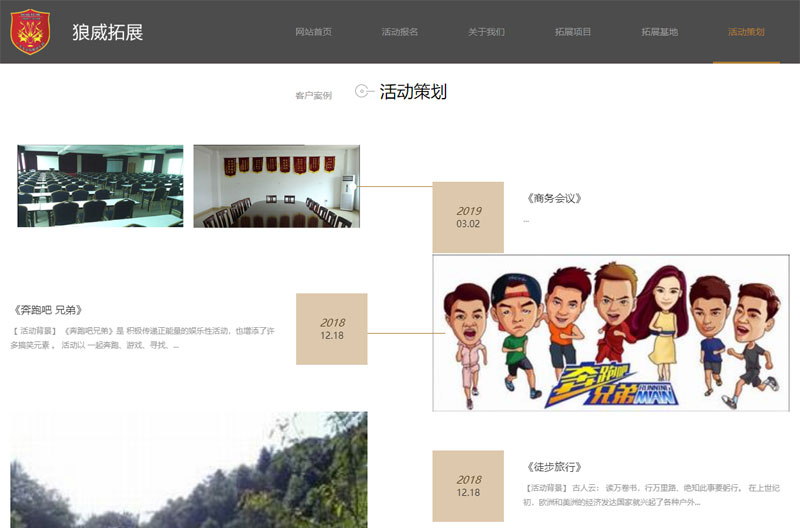The height and width of the screenshot is (528, 800).
Task: Open the 网站首页 menu item
Action: (313, 32)
